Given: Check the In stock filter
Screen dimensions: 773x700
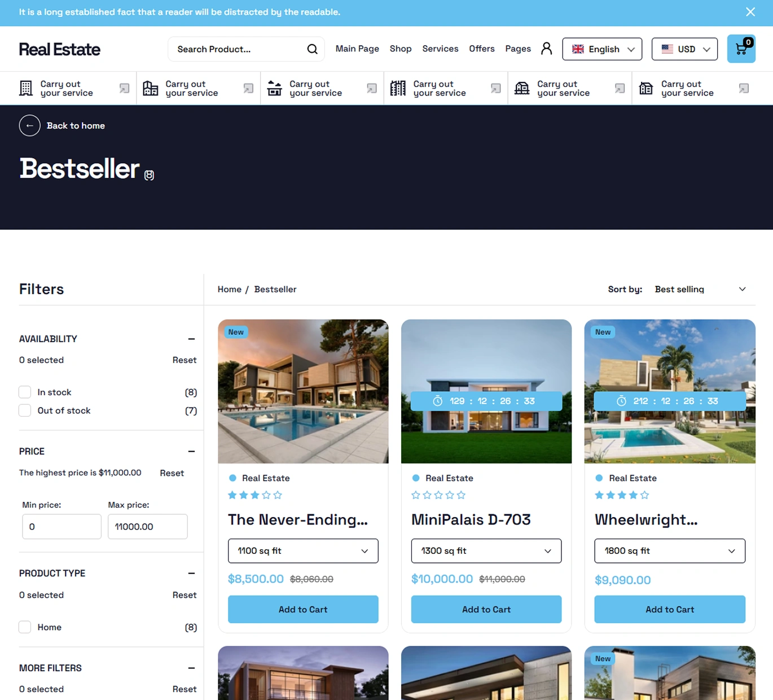Looking at the screenshot, I should 25,392.
